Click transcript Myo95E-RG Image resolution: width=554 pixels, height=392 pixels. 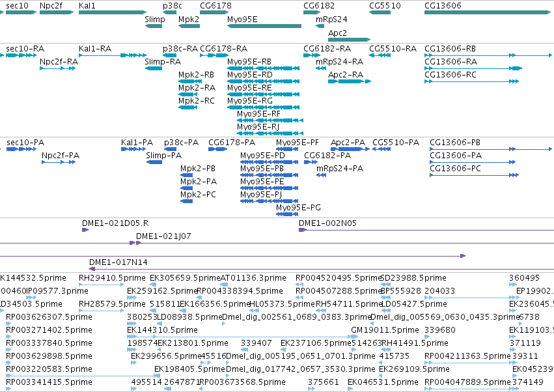pyautogui.click(x=250, y=101)
